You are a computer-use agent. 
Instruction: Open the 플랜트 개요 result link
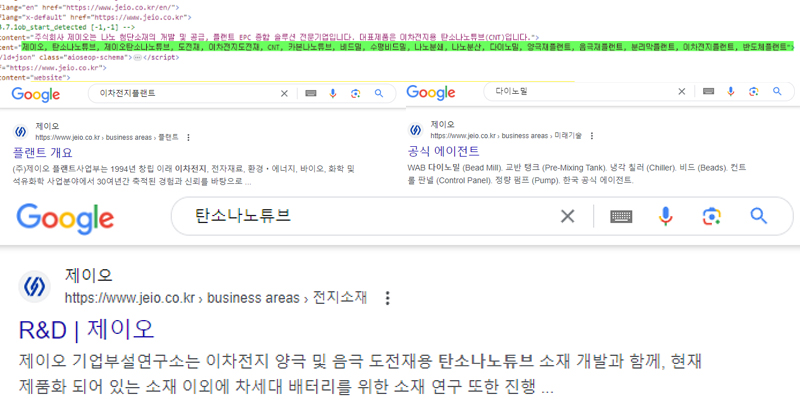click(42, 152)
